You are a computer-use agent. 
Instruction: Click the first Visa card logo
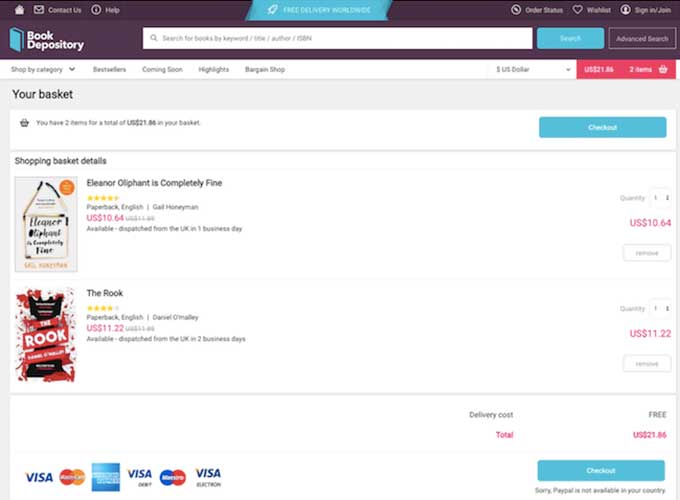coord(39,477)
